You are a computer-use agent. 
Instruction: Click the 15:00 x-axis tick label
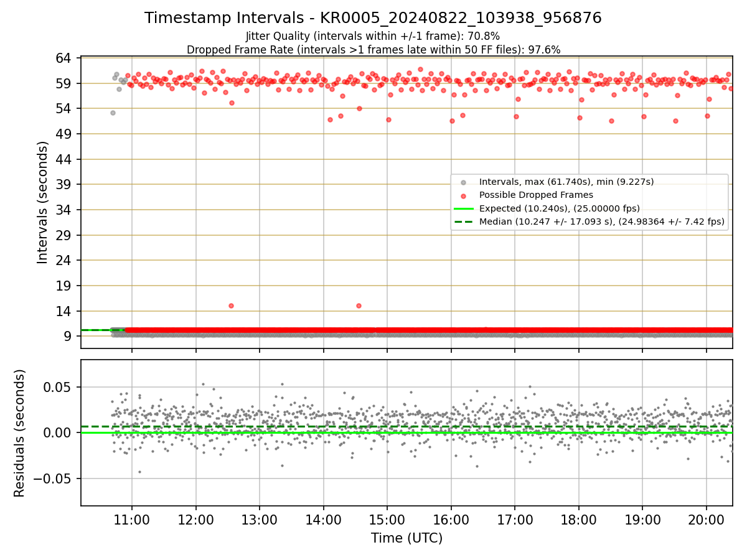387,520
